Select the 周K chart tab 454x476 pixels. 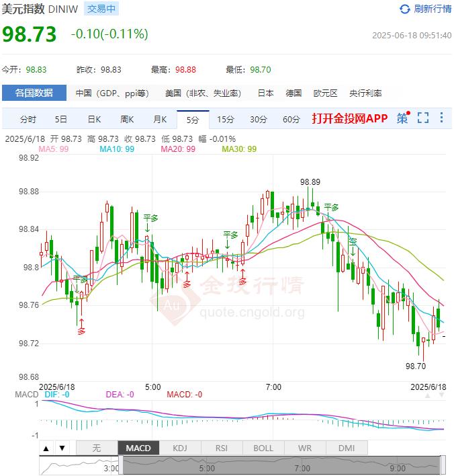pyautogui.click(x=127, y=119)
